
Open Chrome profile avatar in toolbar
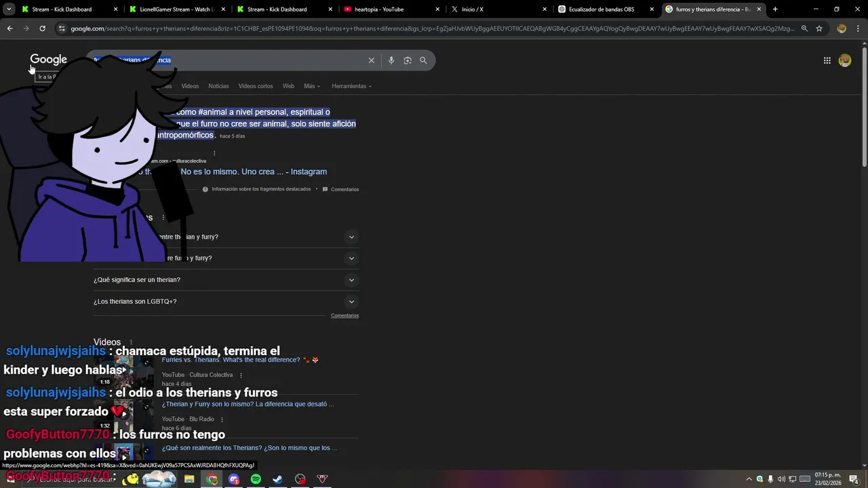(842, 28)
